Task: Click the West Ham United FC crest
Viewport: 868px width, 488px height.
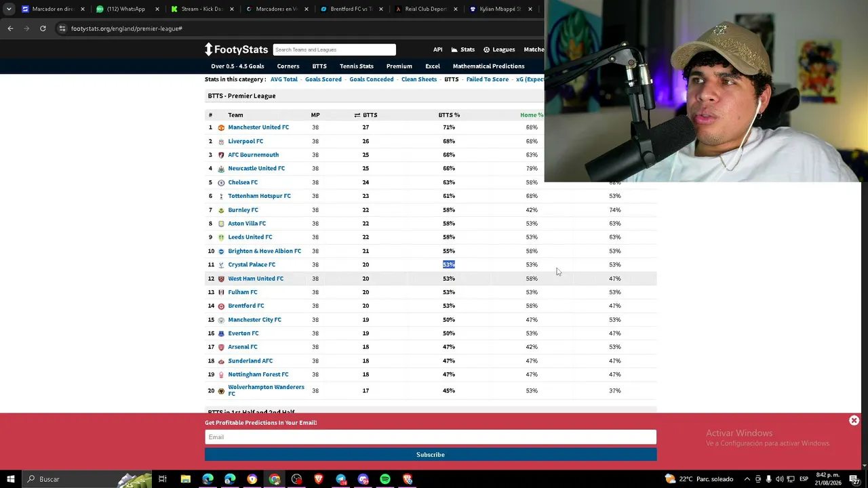Action: [x=221, y=279]
